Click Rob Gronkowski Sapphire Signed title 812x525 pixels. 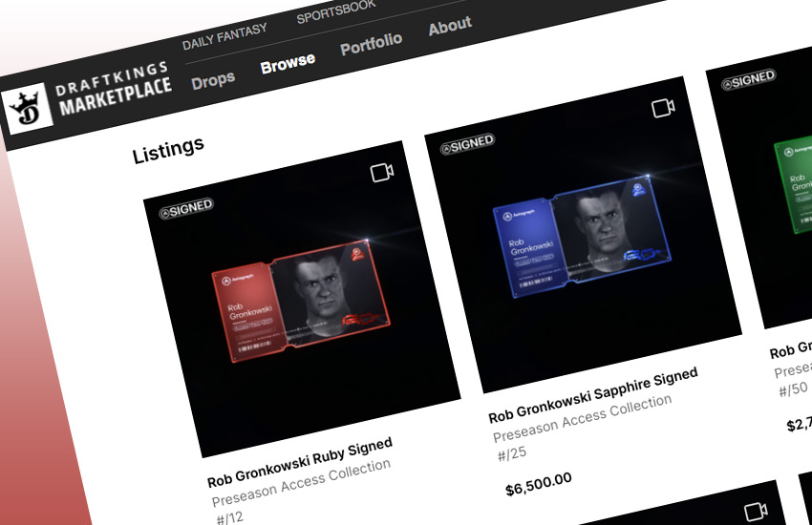593,395
